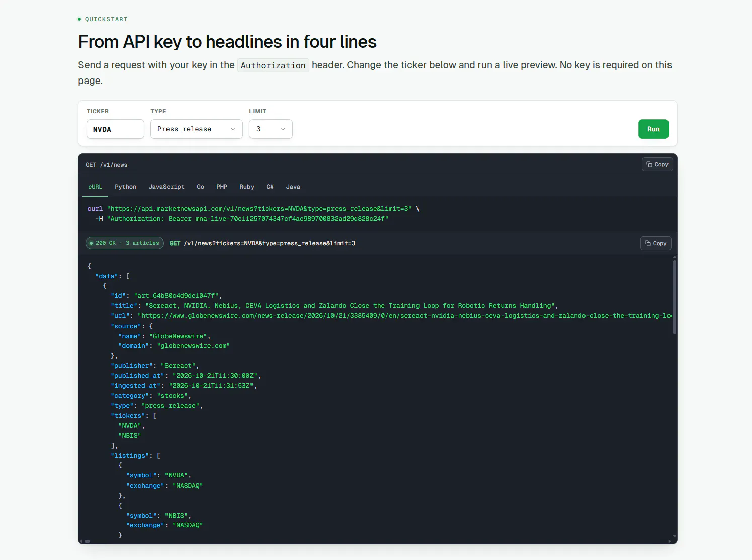Switch to the Ruby code tab

tap(247, 187)
